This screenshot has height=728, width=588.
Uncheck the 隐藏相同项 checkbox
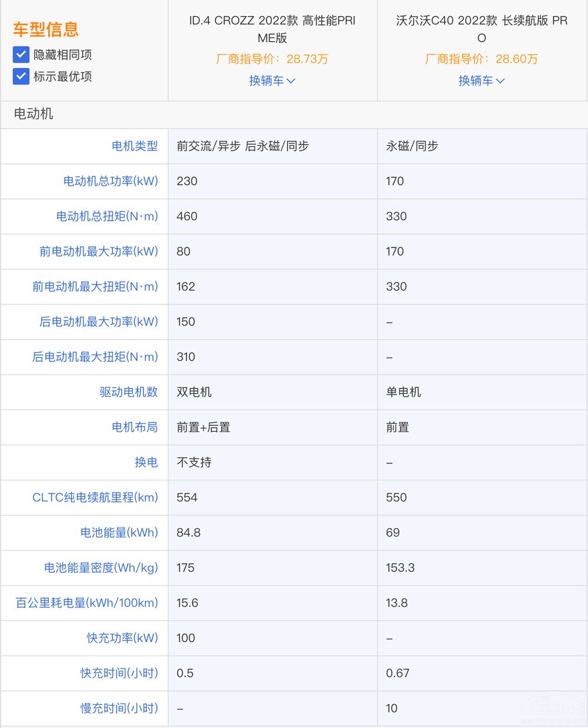pos(21,54)
